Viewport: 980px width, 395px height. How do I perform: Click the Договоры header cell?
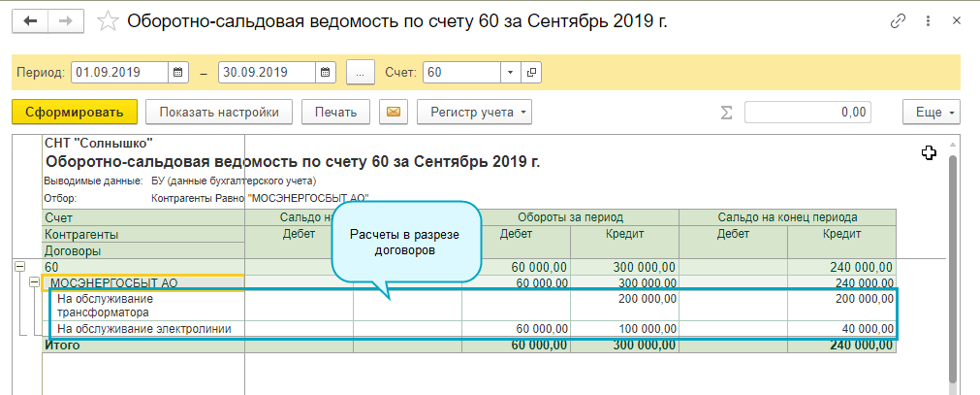(x=143, y=250)
